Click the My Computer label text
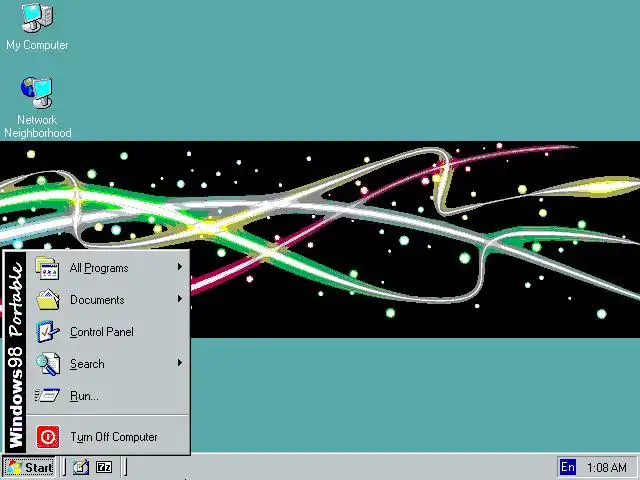The width and height of the screenshot is (640, 480). coord(37,45)
